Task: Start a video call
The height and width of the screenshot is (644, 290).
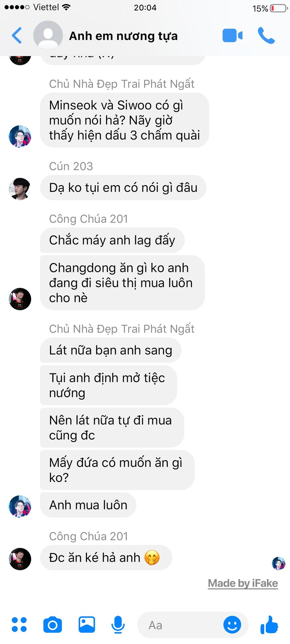Action: click(232, 36)
